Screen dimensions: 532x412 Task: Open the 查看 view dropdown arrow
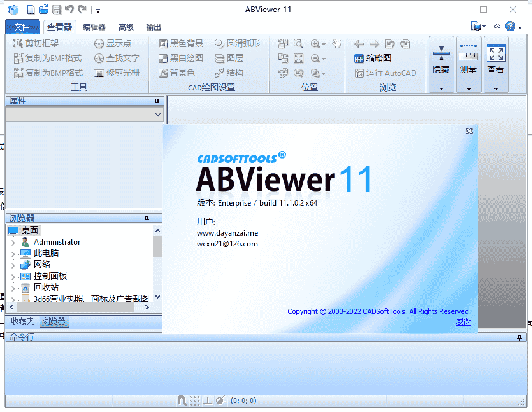coord(496,87)
